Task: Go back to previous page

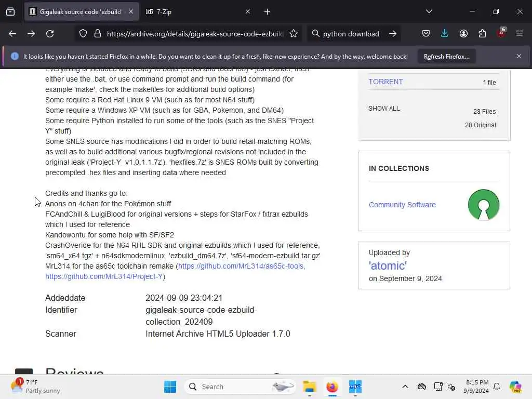Action: click(x=12, y=34)
